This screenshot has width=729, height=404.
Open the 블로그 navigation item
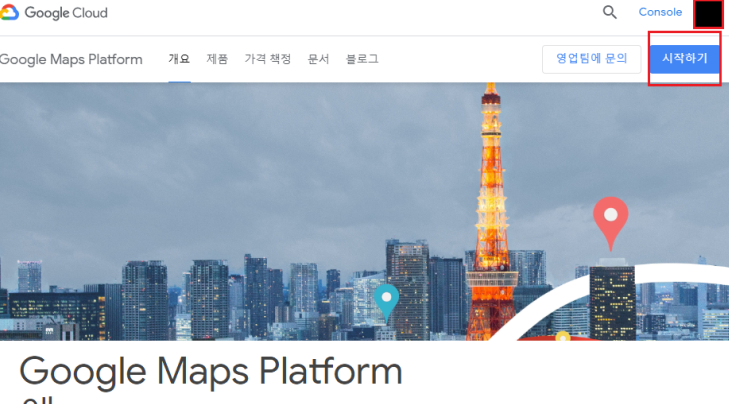pyautogui.click(x=362, y=59)
